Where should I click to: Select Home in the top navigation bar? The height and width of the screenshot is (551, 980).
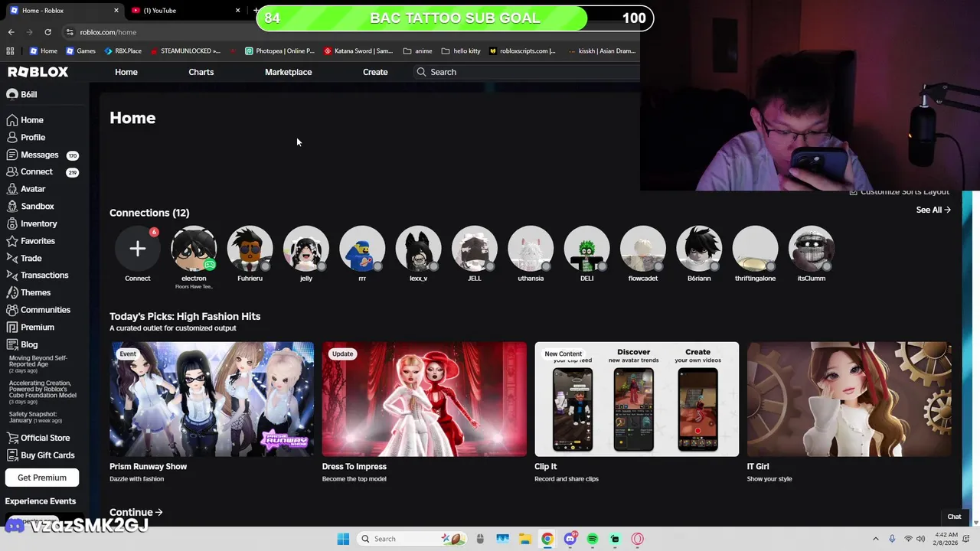[126, 72]
